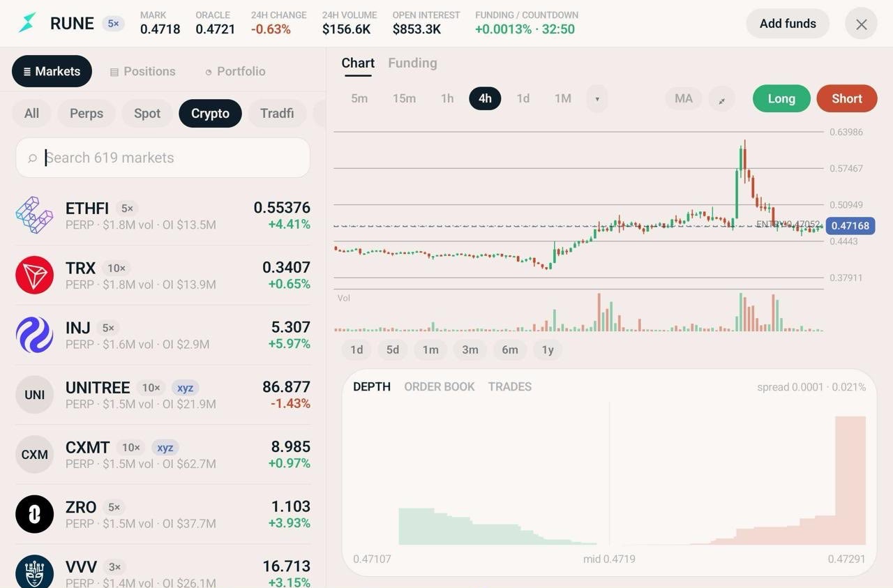Show the TRADES tab
This screenshot has height=588, width=893.
pos(510,386)
